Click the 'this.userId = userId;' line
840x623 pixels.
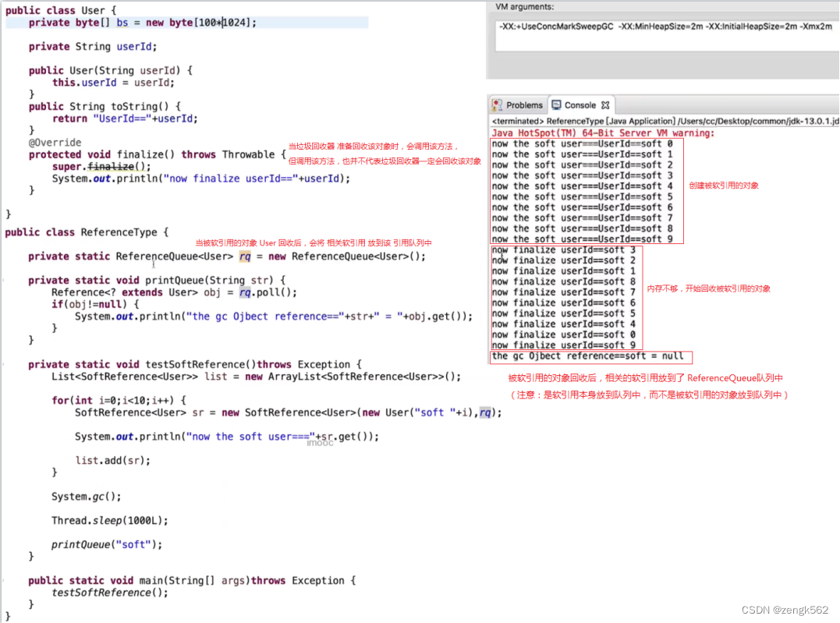coord(113,83)
